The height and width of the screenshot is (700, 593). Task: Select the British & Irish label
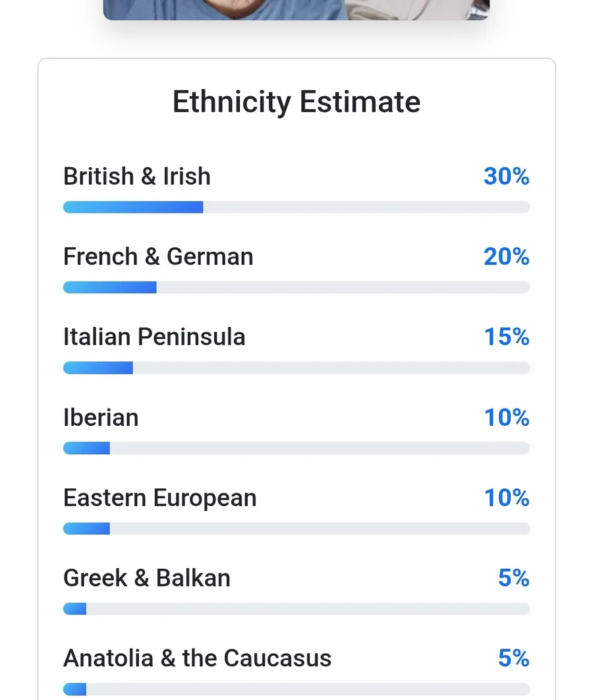click(137, 177)
